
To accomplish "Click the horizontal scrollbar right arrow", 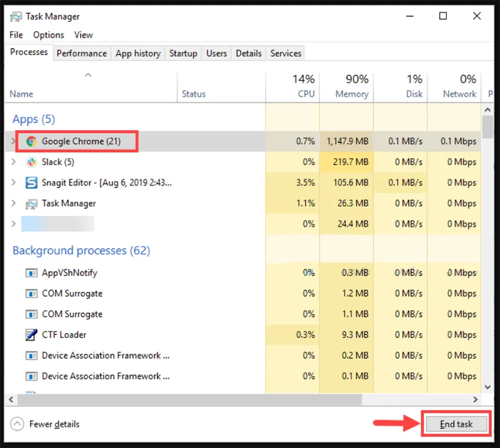I will click(x=476, y=399).
